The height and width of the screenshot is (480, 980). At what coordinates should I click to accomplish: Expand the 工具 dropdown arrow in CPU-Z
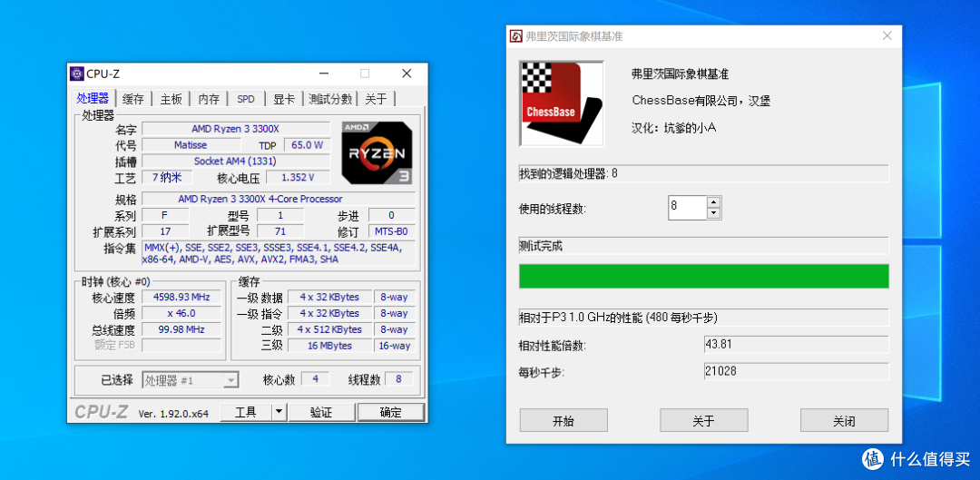tap(279, 412)
